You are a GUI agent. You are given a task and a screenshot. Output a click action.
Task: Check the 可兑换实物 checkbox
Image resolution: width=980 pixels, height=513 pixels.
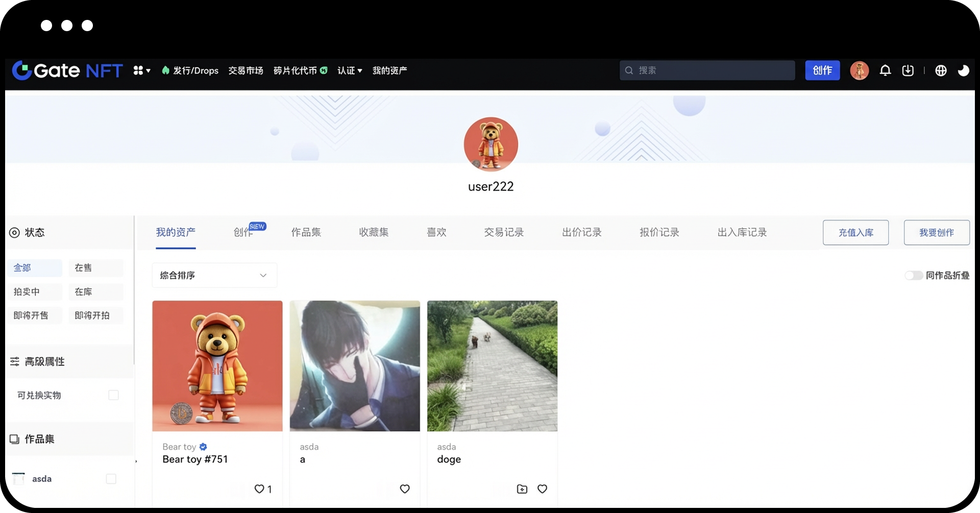coord(113,395)
